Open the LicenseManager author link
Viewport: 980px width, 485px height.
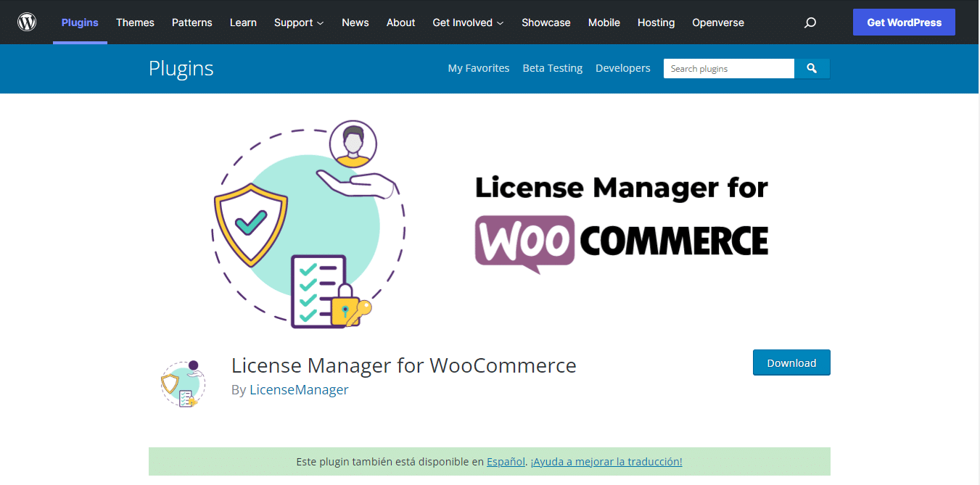(299, 389)
